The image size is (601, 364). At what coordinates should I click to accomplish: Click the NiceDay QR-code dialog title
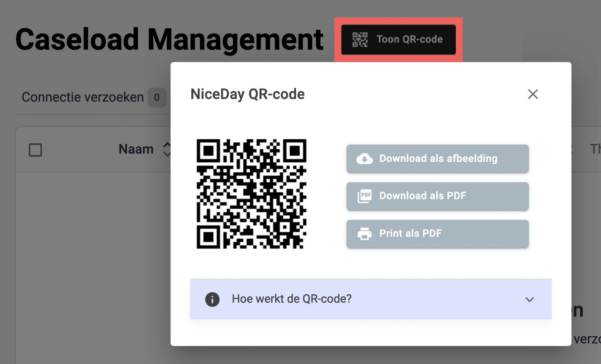tap(247, 94)
